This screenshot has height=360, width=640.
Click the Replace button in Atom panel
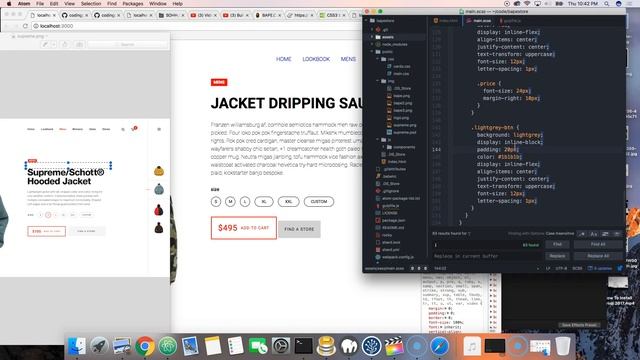pos(557,256)
